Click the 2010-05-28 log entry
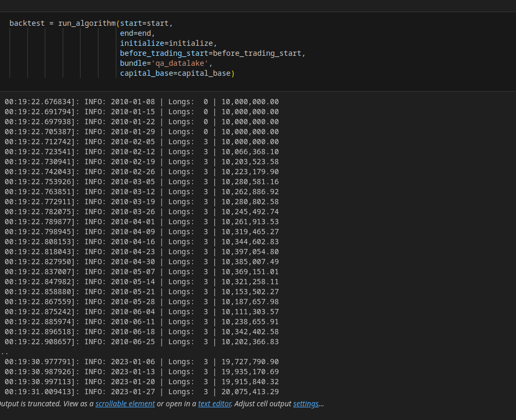This screenshot has width=516, height=420. [142, 302]
